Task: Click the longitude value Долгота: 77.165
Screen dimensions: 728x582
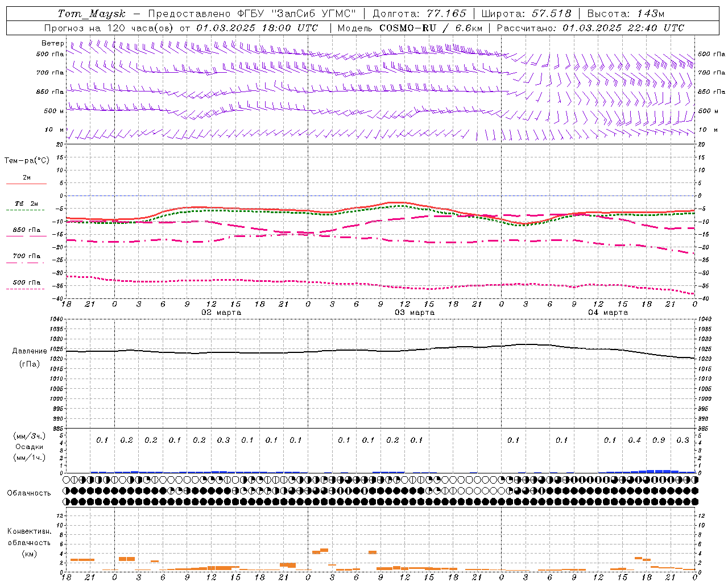Action: pos(419,14)
